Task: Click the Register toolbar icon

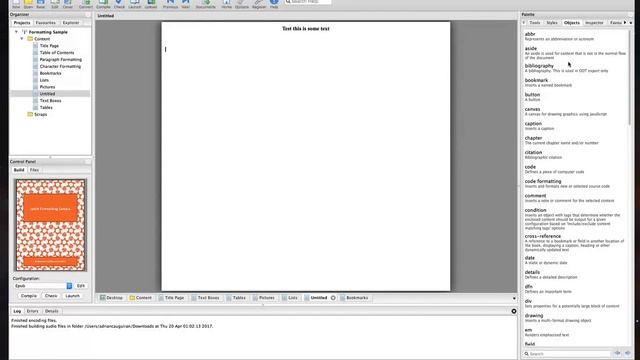Action: (259, 4)
